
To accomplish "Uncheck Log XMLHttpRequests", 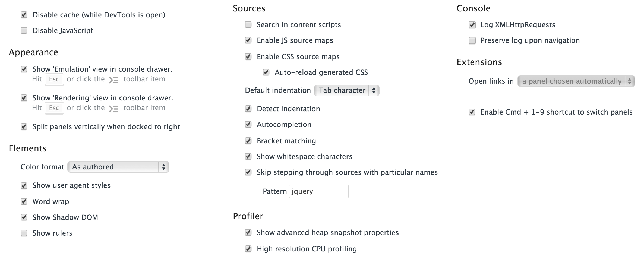I will [472, 25].
